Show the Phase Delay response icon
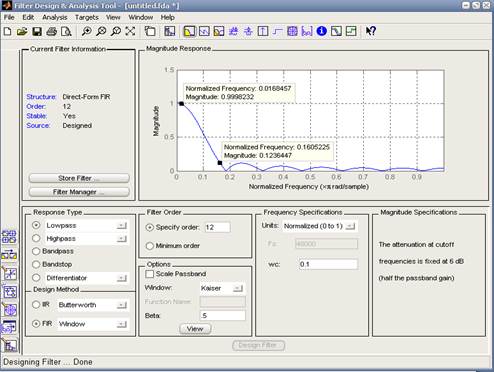The width and height of the screenshot is (494, 372). click(x=248, y=31)
